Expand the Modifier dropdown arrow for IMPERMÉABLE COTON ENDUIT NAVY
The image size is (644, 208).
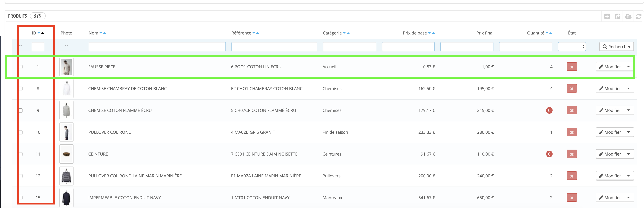coord(629,198)
